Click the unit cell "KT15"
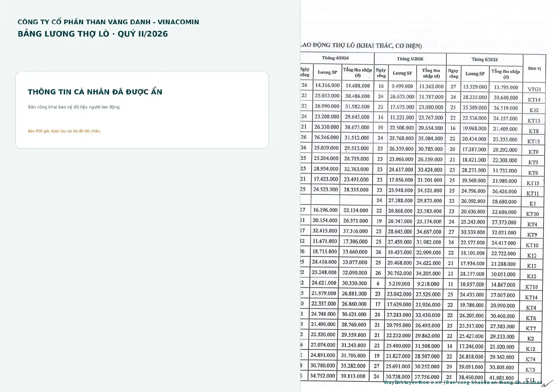Image resolution: width=555 pixels, height=392 pixels. pos(533,183)
